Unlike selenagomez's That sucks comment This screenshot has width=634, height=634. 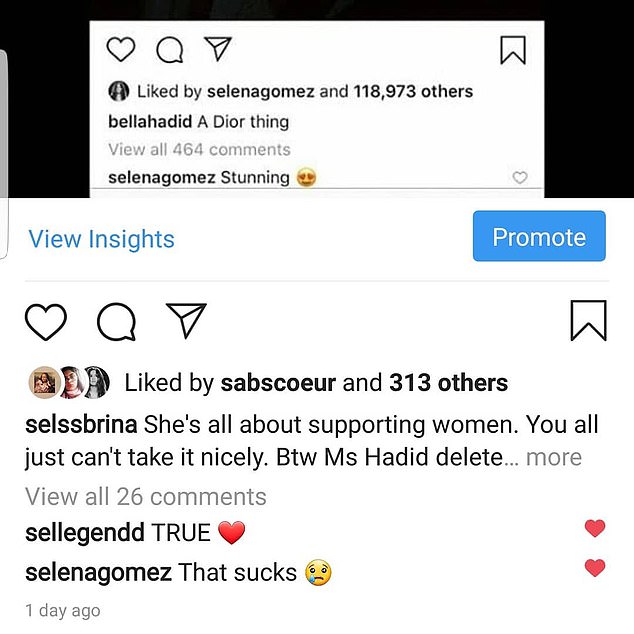tap(595, 568)
